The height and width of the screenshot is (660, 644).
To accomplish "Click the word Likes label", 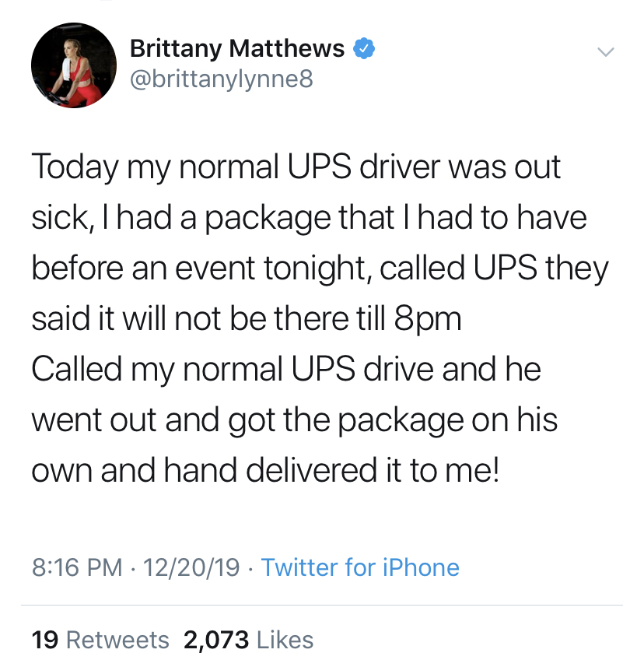I will coord(285,640).
